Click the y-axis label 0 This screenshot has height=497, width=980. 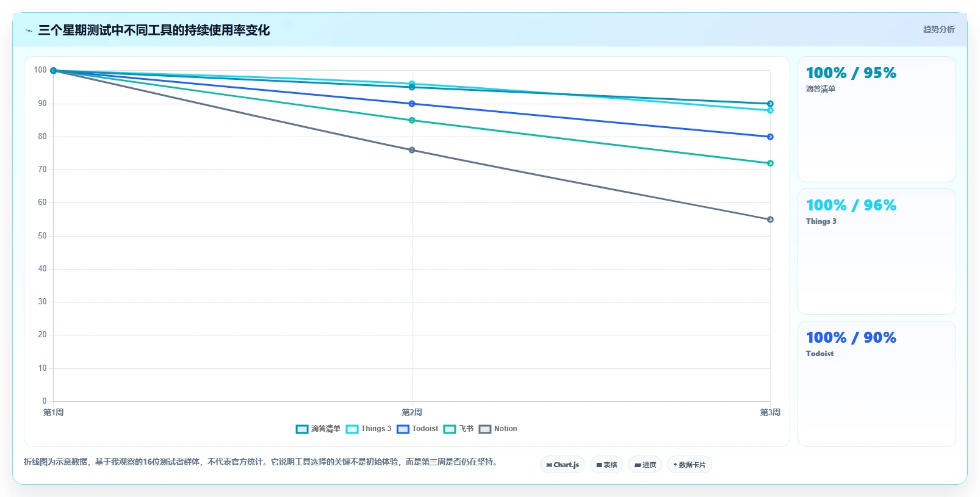pos(45,401)
